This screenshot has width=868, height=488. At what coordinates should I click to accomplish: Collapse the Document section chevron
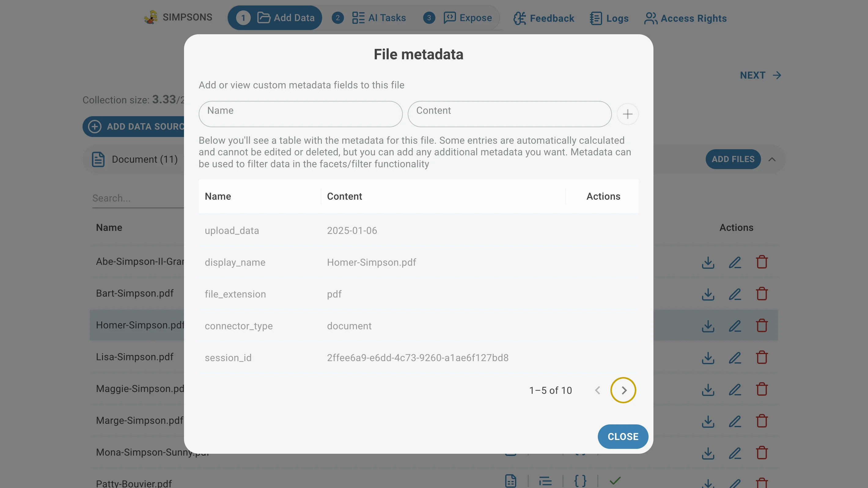[x=772, y=159]
